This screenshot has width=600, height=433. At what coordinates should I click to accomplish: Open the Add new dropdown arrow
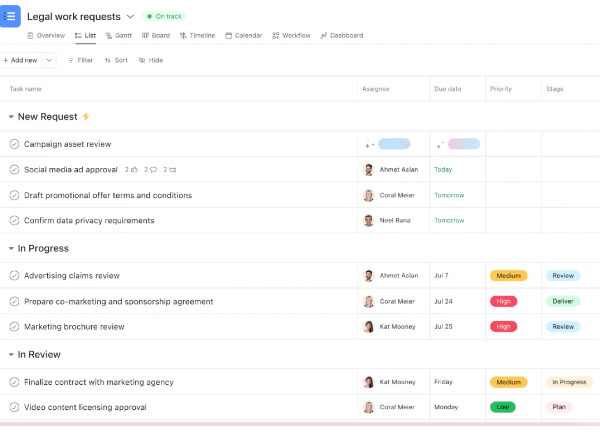pyautogui.click(x=49, y=60)
